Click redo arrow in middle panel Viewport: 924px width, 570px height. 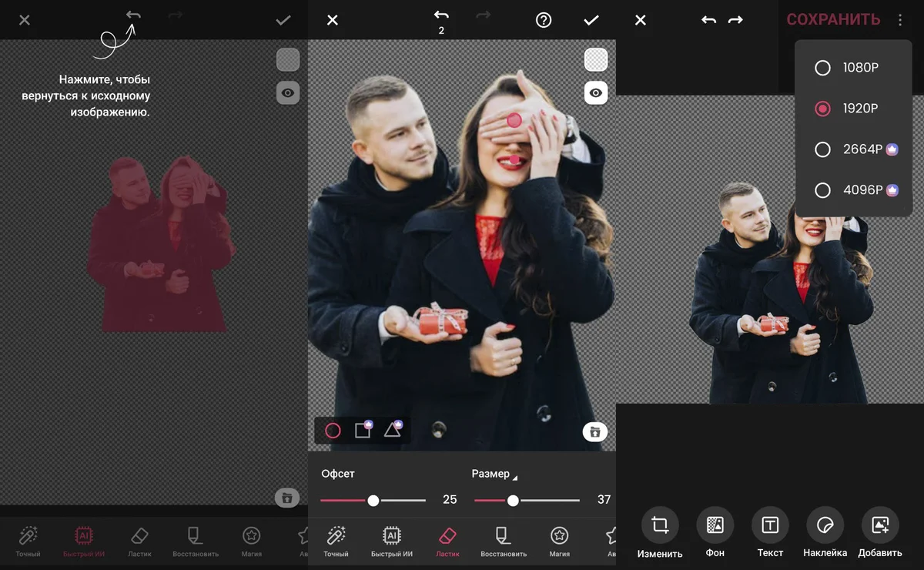click(x=483, y=15)
